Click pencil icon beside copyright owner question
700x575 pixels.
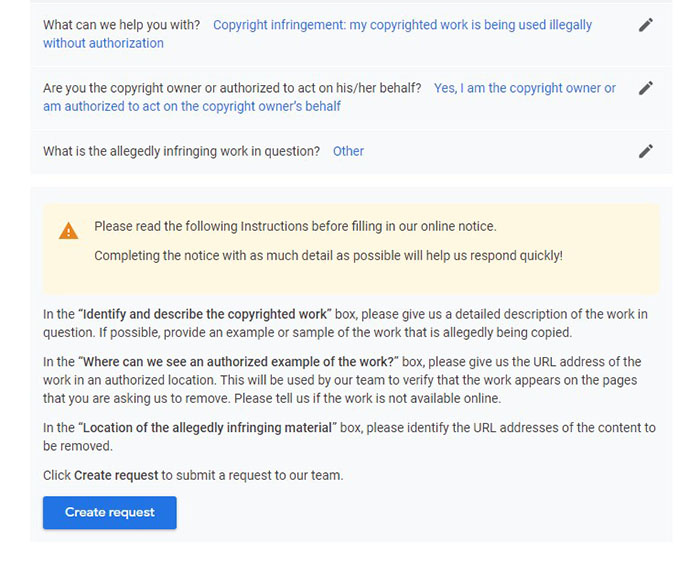pos(646,88)
